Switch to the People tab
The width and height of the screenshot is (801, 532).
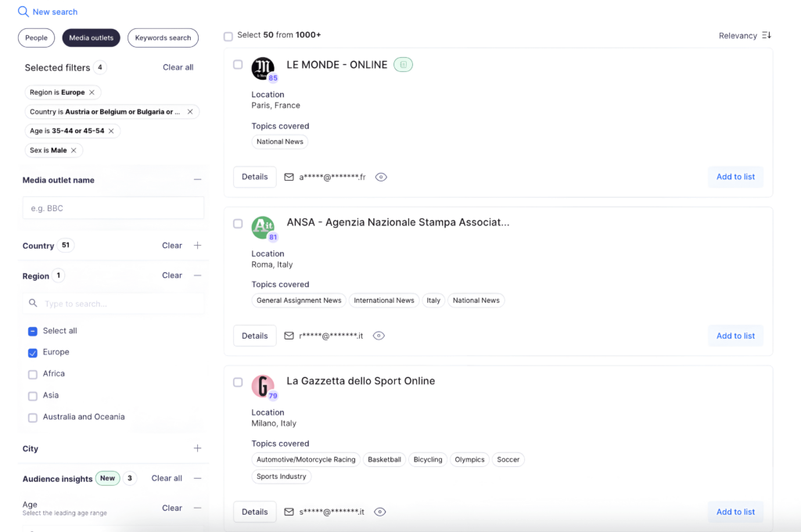[x=36, y=38]
